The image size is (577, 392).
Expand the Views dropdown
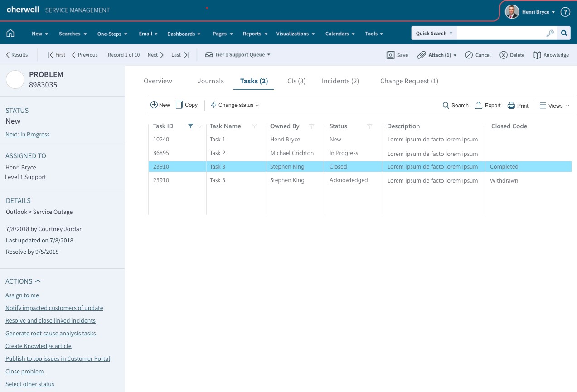(x=555, y=106)
